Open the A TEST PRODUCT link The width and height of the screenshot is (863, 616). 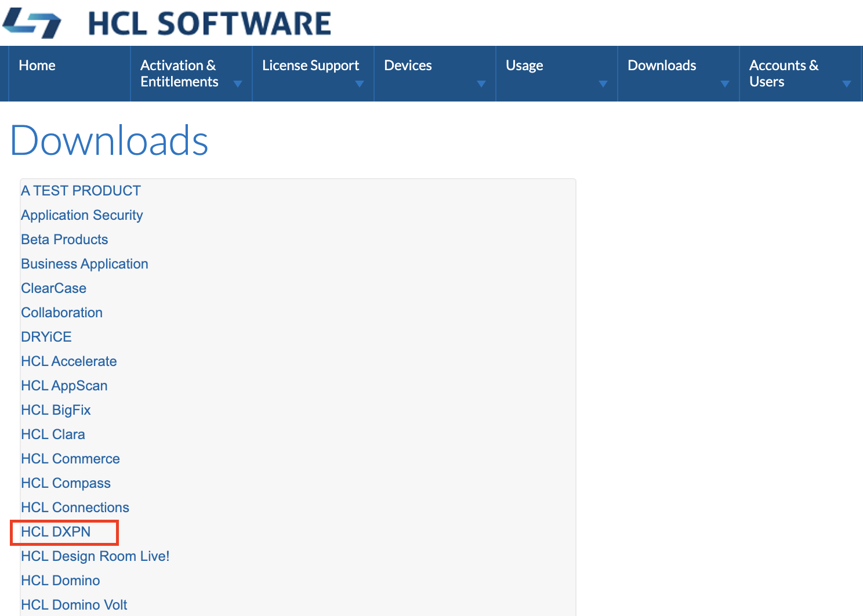coord(81,191)
